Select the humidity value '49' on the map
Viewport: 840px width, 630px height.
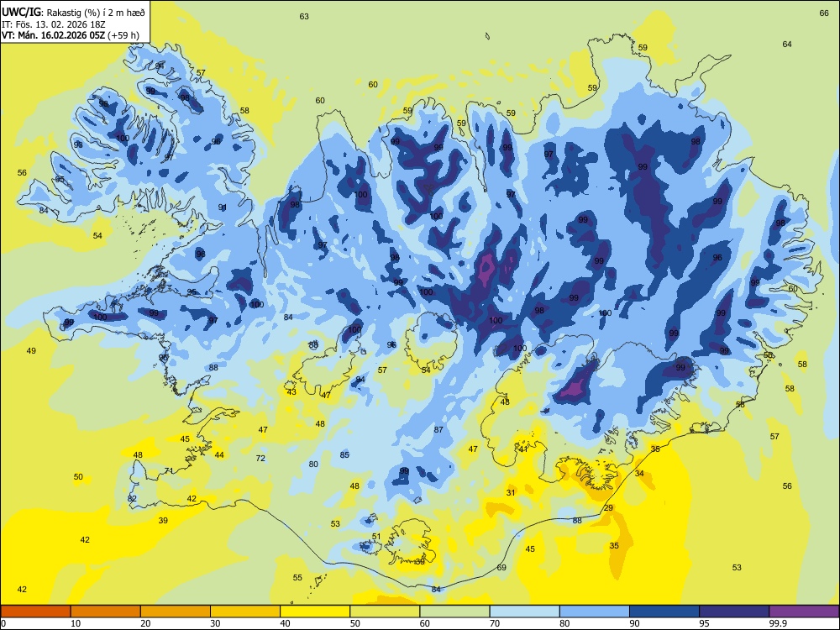(31, 351)
